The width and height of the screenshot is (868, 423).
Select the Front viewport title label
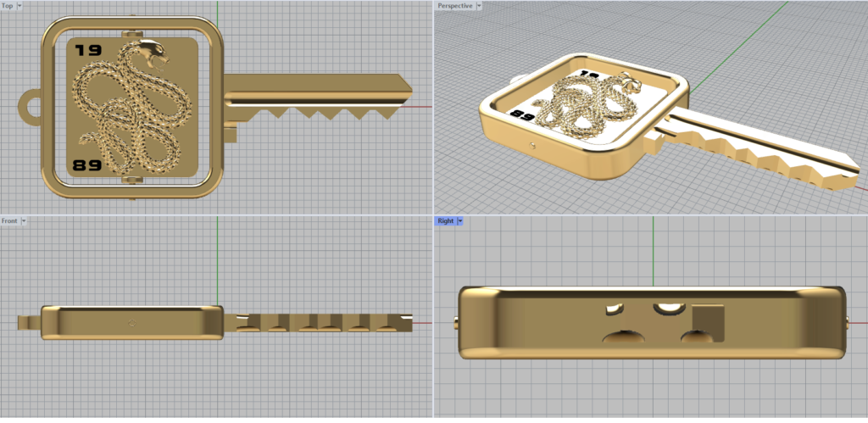pyautogui.click(x=10, y=220)
